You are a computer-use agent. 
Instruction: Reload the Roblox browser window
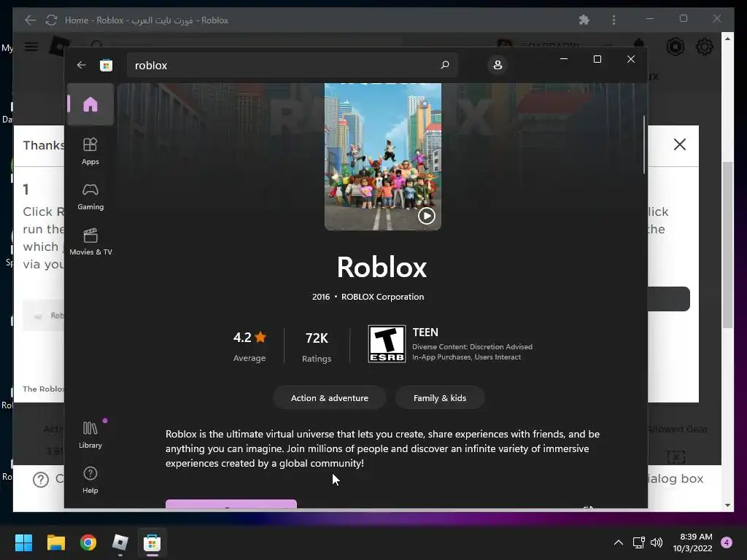coord(52,20)
